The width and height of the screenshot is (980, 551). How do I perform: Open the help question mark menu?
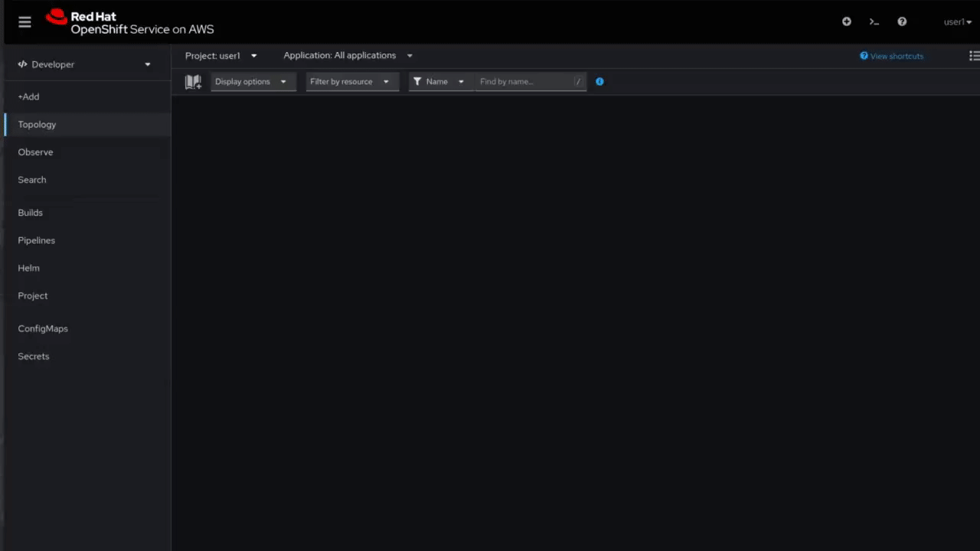[901, 21]
